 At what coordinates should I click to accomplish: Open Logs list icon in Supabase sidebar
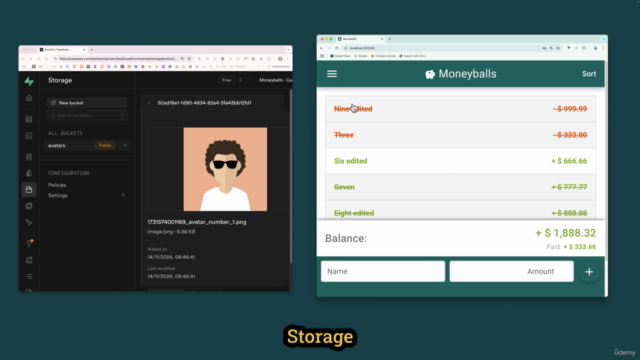(29, 277)
